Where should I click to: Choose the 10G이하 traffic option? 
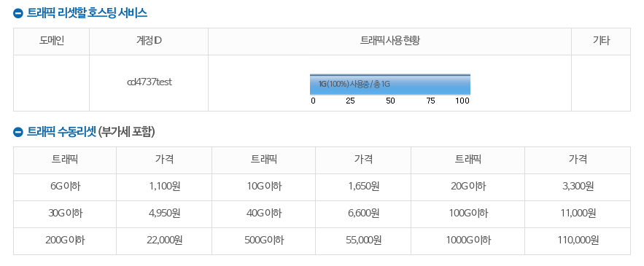[264, 187]
